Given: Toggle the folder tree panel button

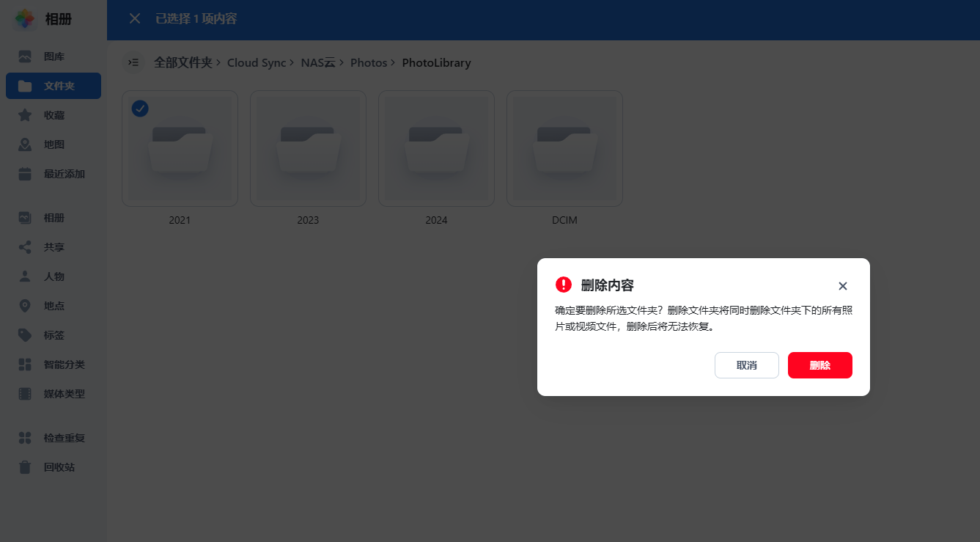Looking at the screenshot, I should 133,63.
